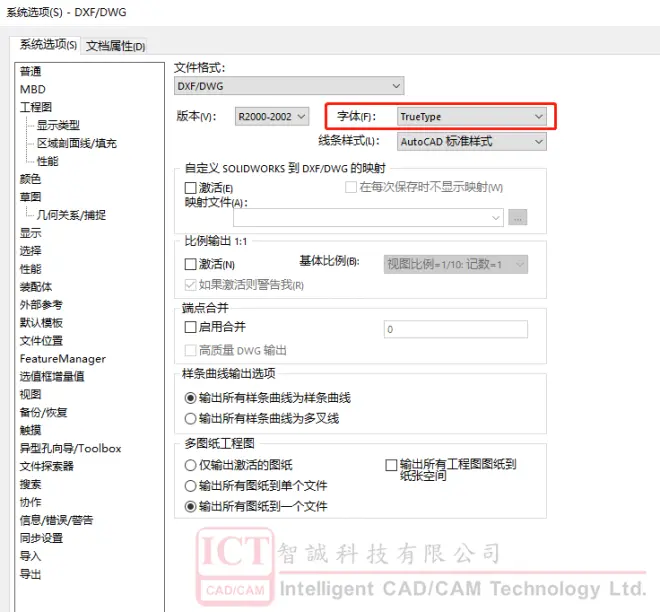Image resolution: width=660 pixels, height=612 pixels.
Task: Select 普通 in options list
Action: (30, 72)
